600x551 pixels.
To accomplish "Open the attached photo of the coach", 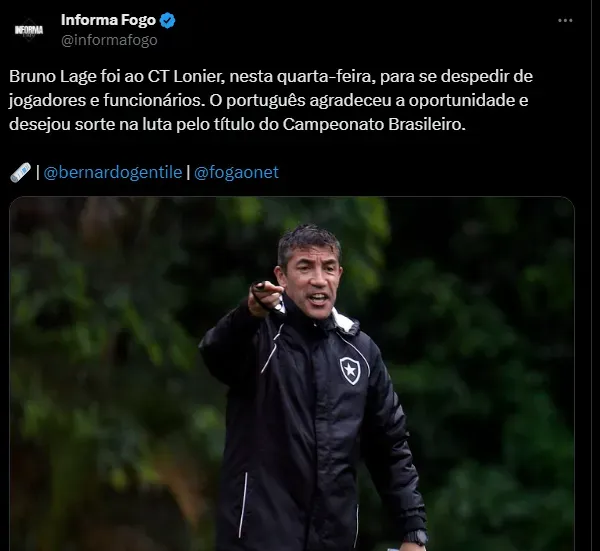I will (292, 374).
